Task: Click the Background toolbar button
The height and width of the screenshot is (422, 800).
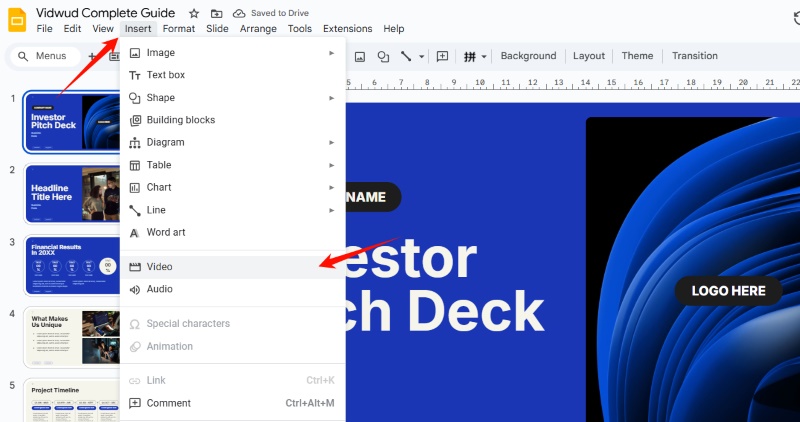Action: pos(528,56)
